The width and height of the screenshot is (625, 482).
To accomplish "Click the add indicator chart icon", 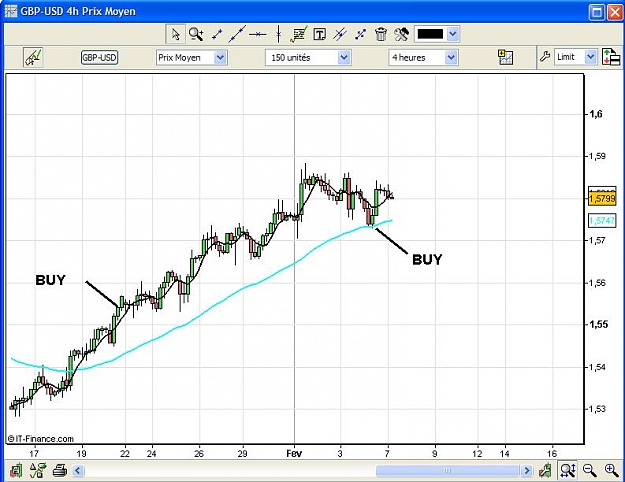I will click(506, 57).
